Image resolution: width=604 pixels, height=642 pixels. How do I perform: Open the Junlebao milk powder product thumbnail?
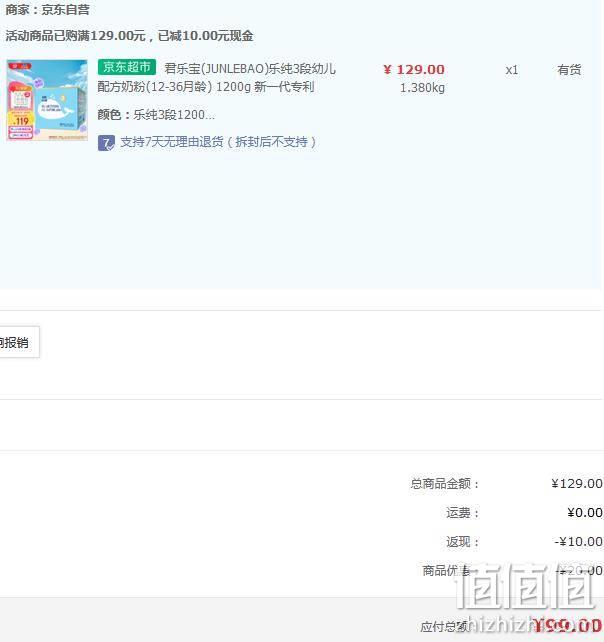tap(47, 100)
